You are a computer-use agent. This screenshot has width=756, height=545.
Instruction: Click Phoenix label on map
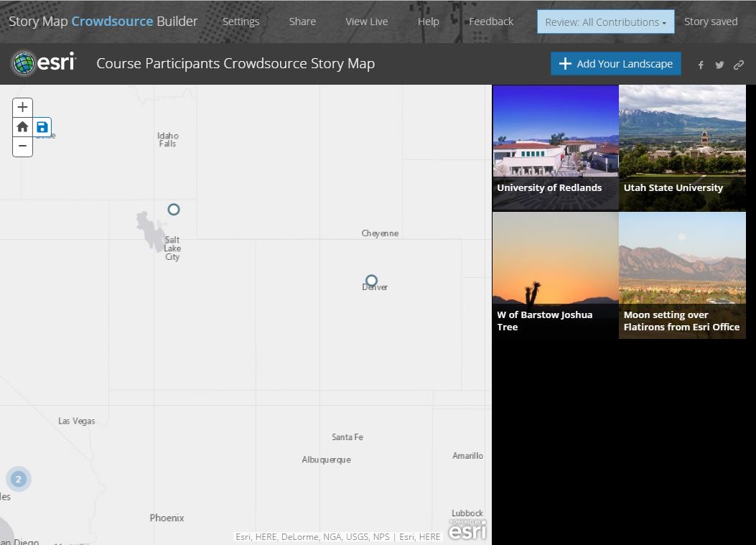tap(167, 518)
